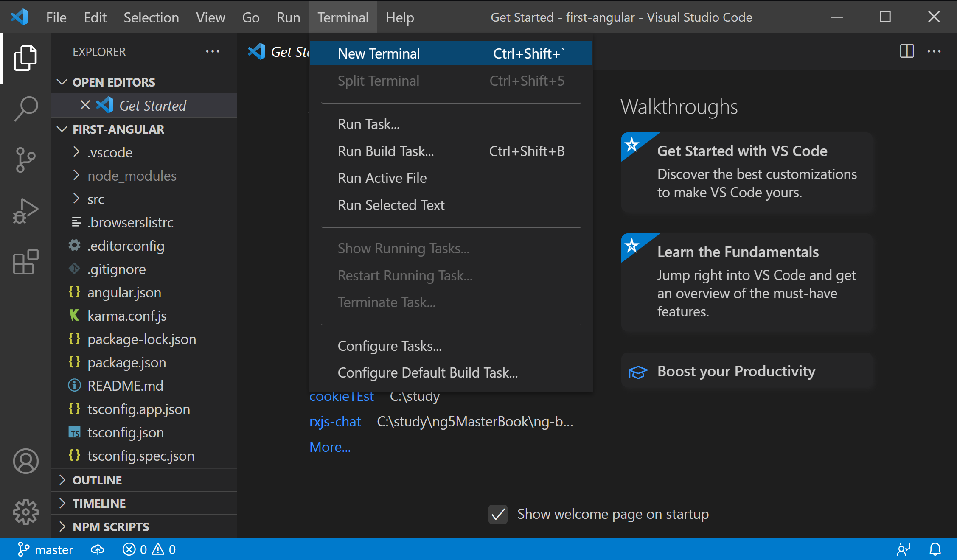The image size is (957, 560).
Task: Open the rxjs-chat recent project link
Action: [335, 422]
